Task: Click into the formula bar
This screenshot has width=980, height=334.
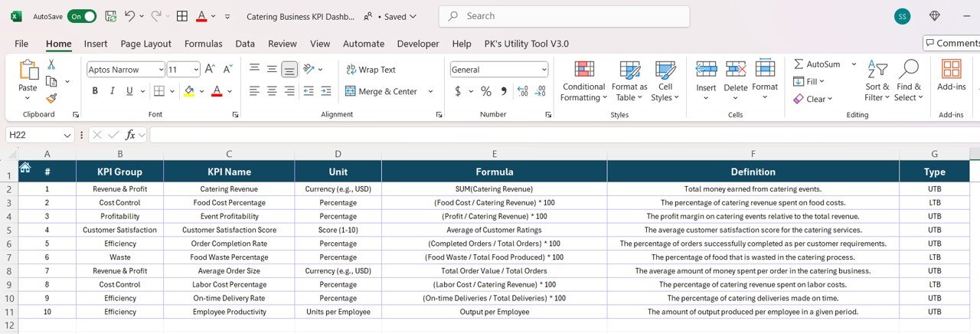Action: click(564, 135)
